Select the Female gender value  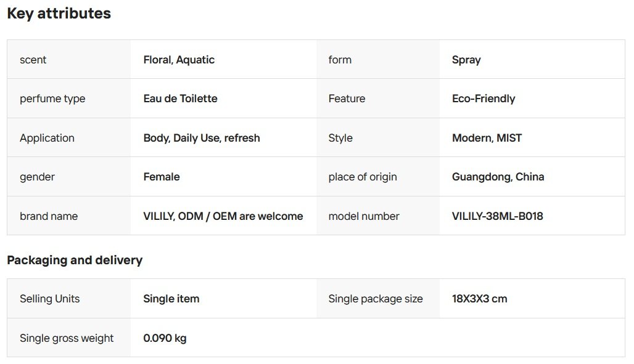(162, 177)
